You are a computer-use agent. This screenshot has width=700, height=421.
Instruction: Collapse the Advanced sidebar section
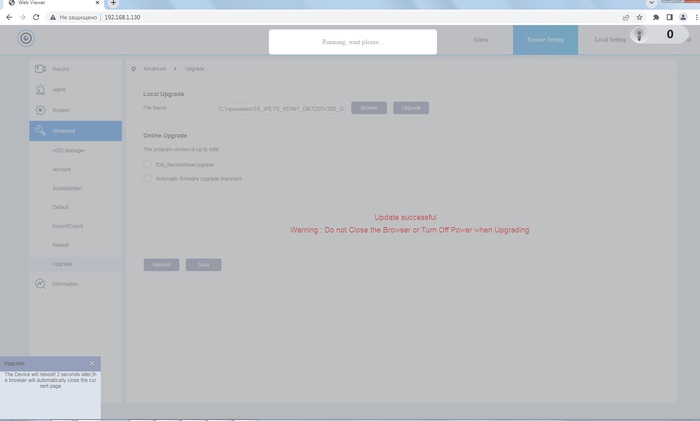[x=75, y=131]
